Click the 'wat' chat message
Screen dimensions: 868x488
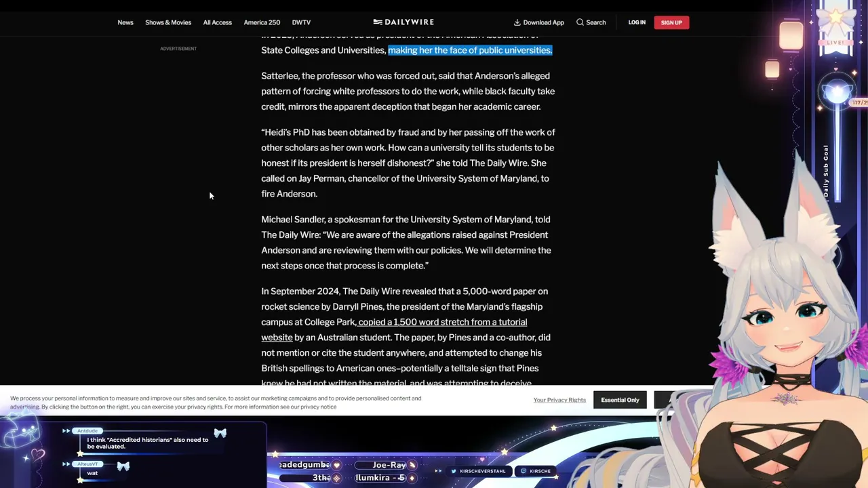pyautogui.click(x=92, y=473)
